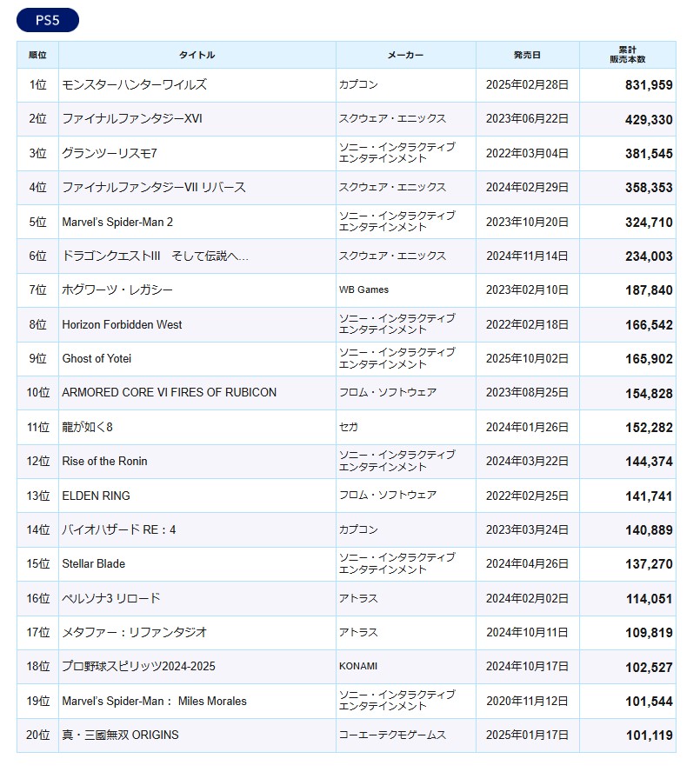Click the 20位 rank cell
Viewport: 700px width, 772px height.
pos(37,735)
